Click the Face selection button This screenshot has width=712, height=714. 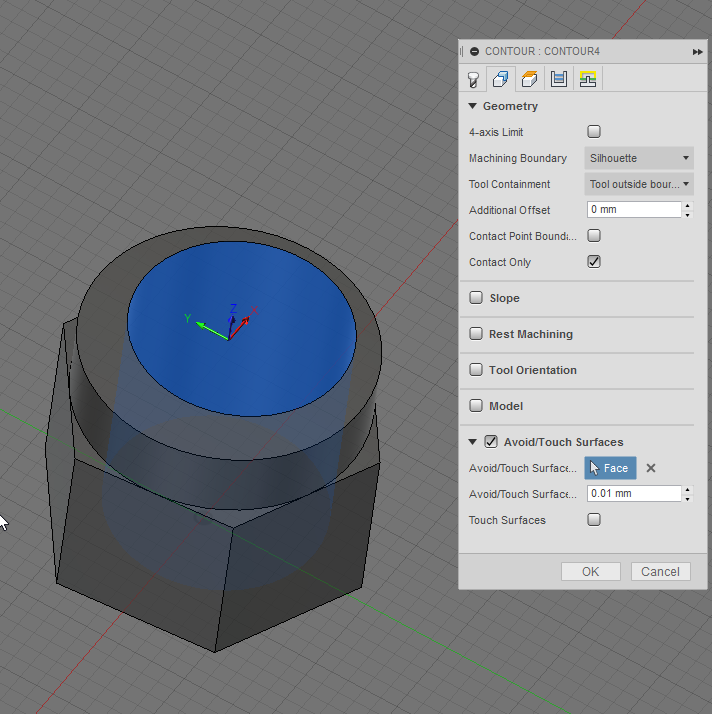tap(610, 468)
